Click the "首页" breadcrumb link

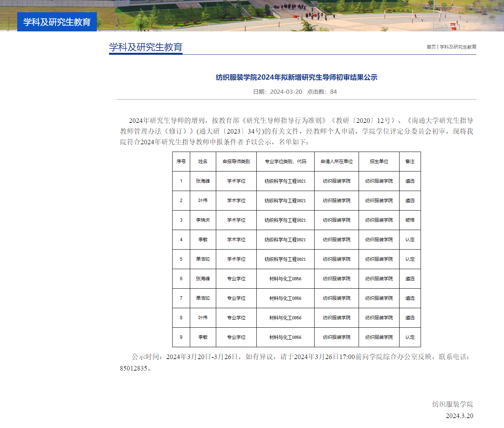pos(431,47)
